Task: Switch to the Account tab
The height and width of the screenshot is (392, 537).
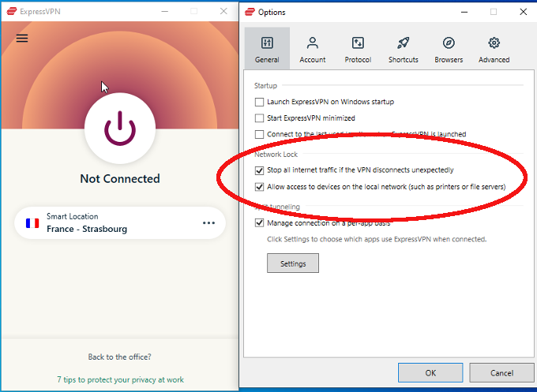Action: tap(313, 49)
